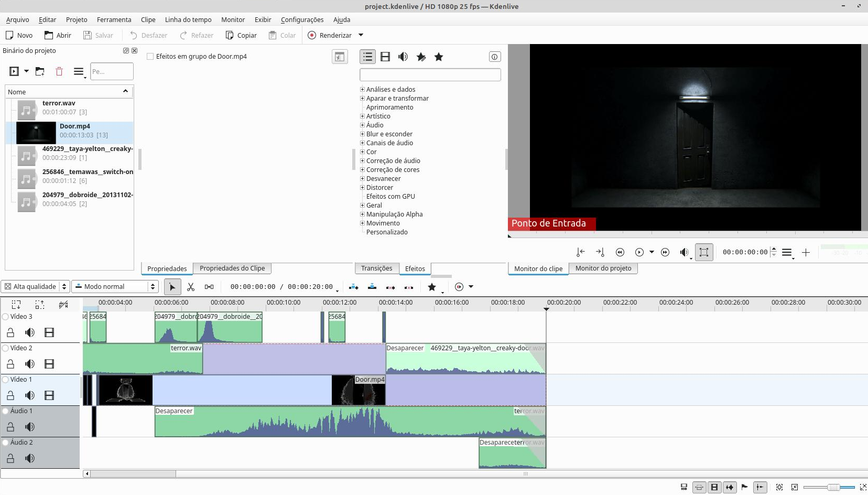868x495 pixels.
Task: Hide video of Vídeo 3 track
Action: click(49, 332)
